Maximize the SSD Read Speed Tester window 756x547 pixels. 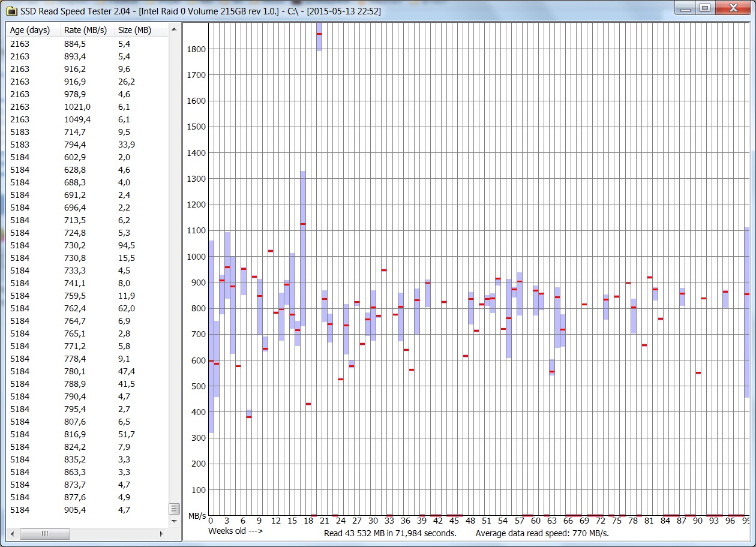tap(705, 8)
